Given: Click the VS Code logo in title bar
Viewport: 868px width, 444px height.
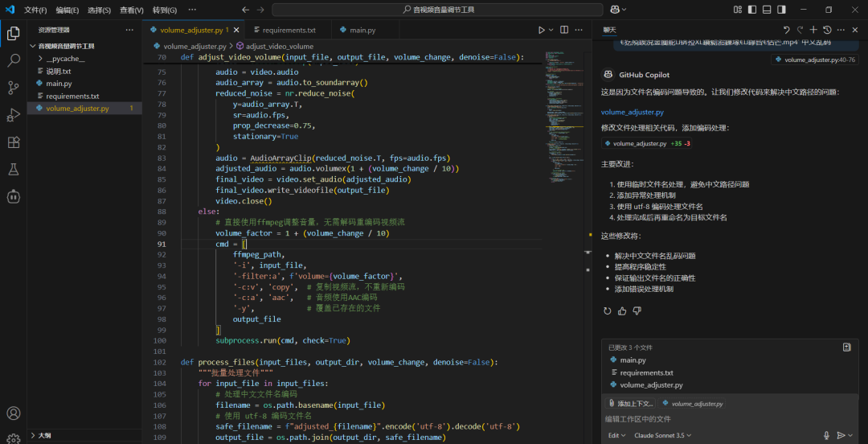Looking at the screenshot, I should [x=10, y=10].
